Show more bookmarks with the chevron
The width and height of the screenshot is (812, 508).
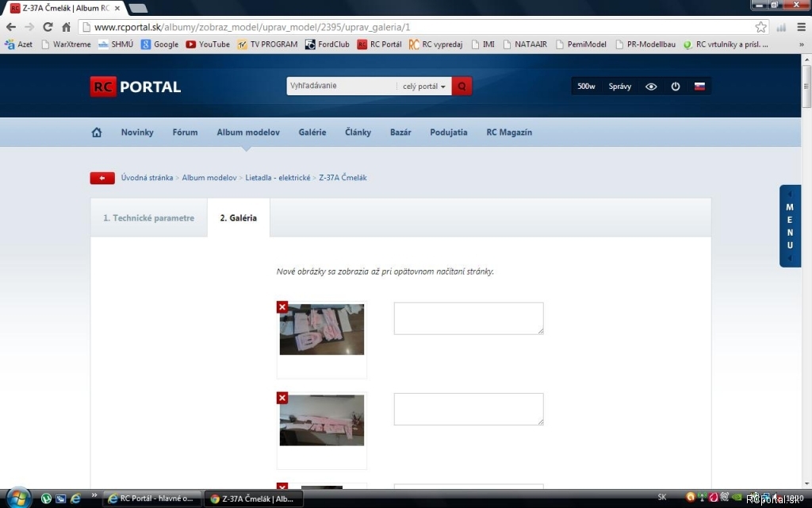click(x=802, y=44)
